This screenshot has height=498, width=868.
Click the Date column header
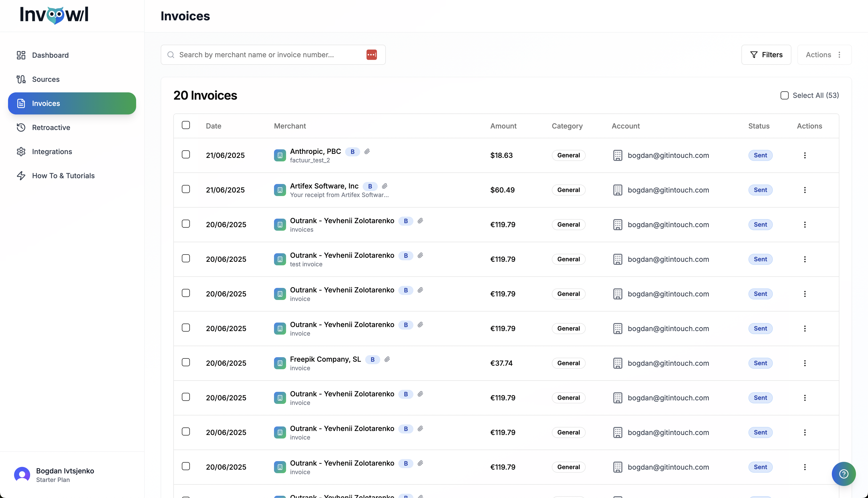click(x=213, y=126)
